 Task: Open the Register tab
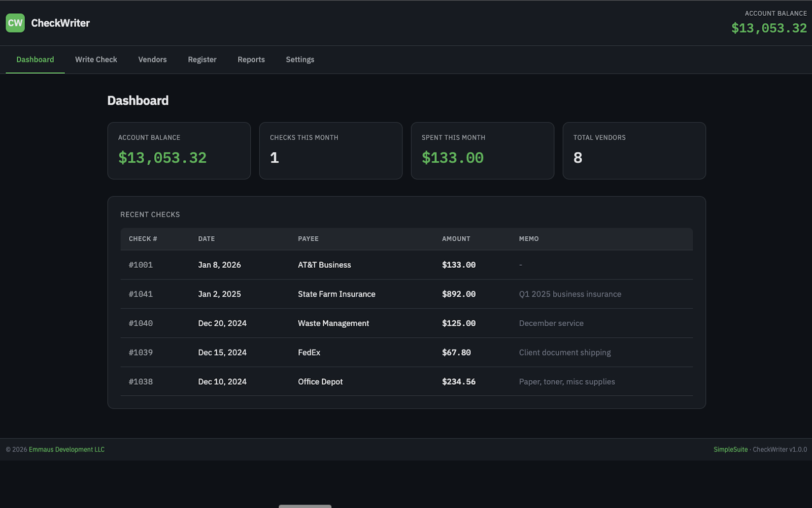click(202, 59)
